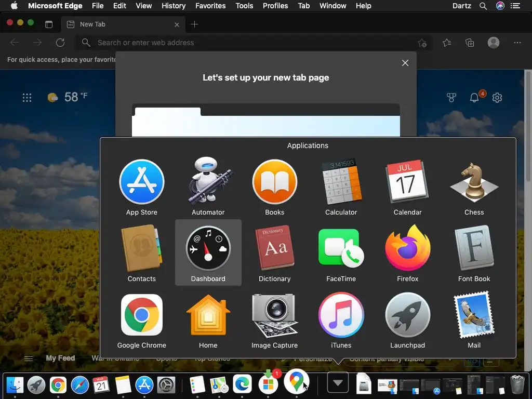Open the Edit menu

[119, 6]
